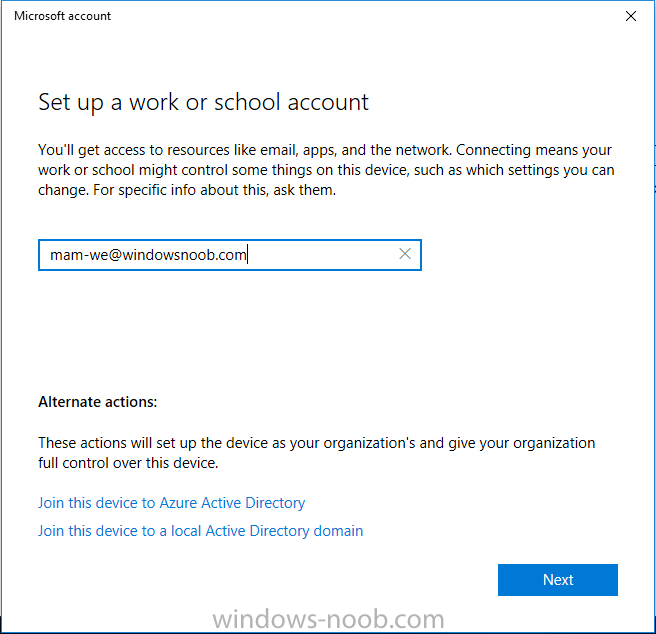Image resolution: width=656 pixels, height=634 pixels.
Task: Close the Microsoft account dialog
Action: click(x=630, y=16)
